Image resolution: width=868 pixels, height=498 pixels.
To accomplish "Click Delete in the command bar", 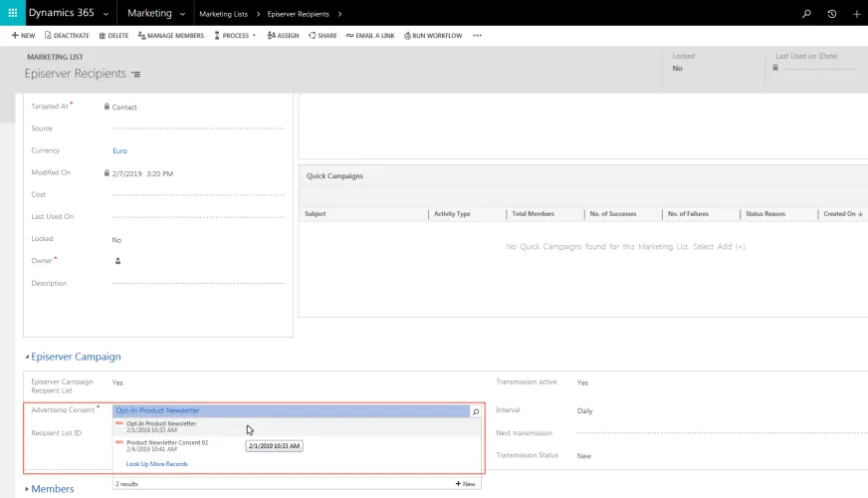I will point(113,36).
